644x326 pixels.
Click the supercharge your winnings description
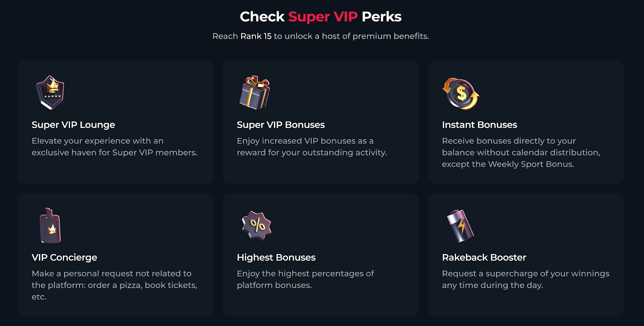tap(525, 279)
